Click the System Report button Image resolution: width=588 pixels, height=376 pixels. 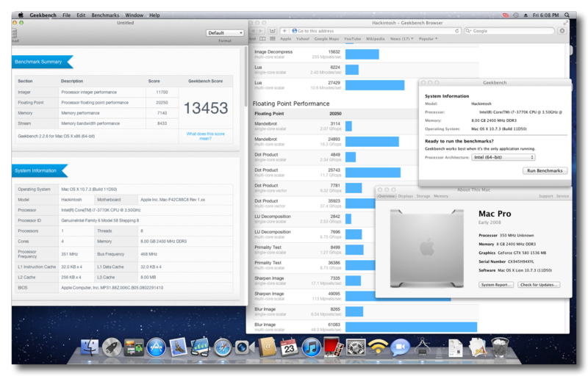tap(495, 285)
